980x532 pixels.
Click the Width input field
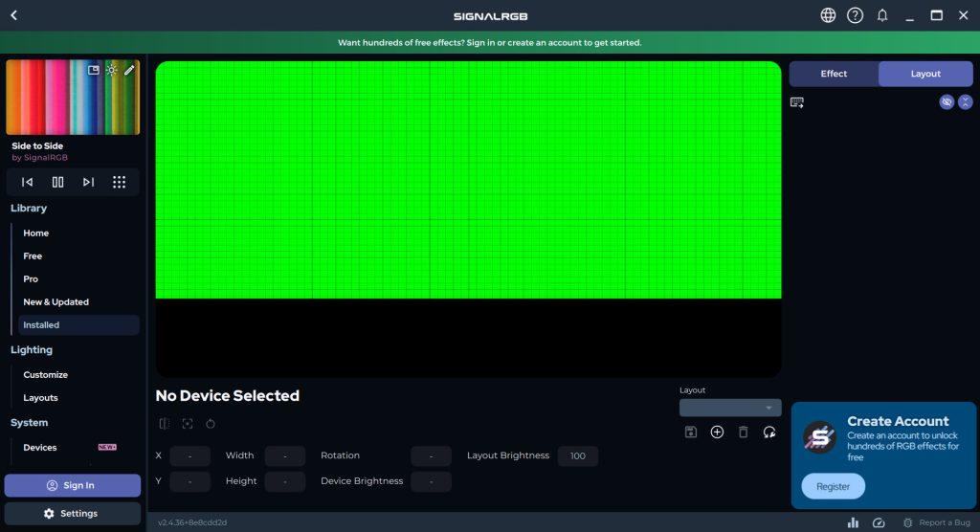coord(285,455)
